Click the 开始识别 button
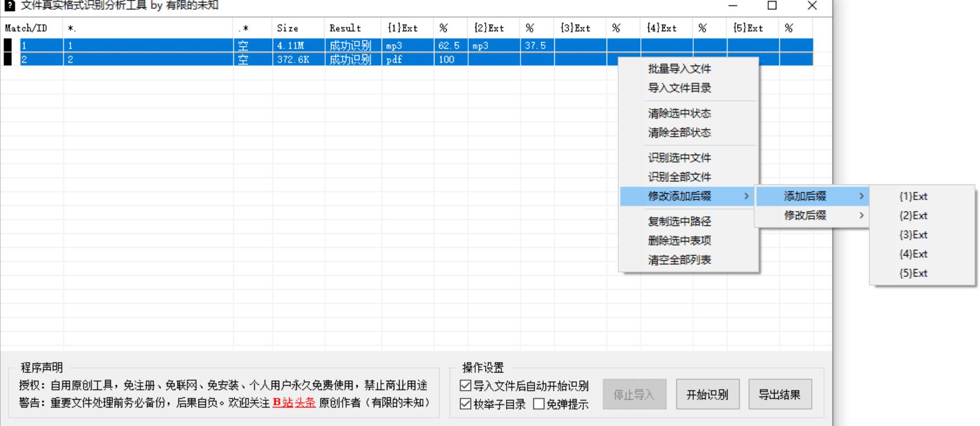 [707, 395]
